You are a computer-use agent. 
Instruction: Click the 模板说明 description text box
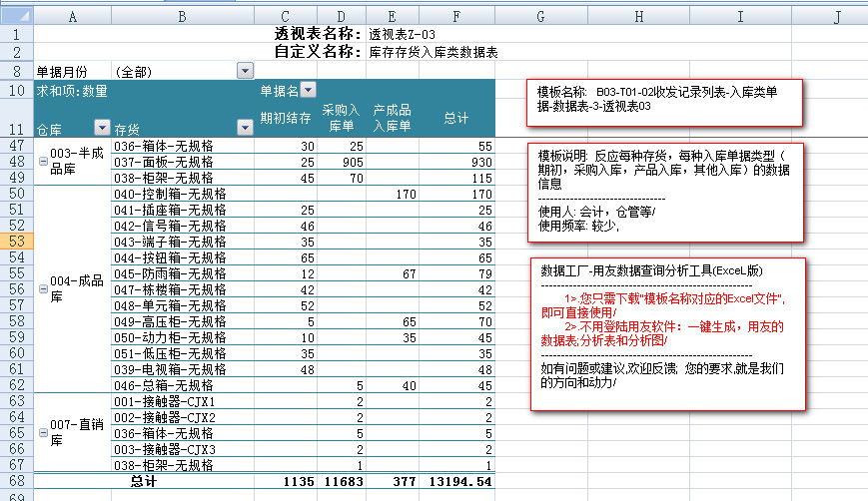[x=664, y=191]
